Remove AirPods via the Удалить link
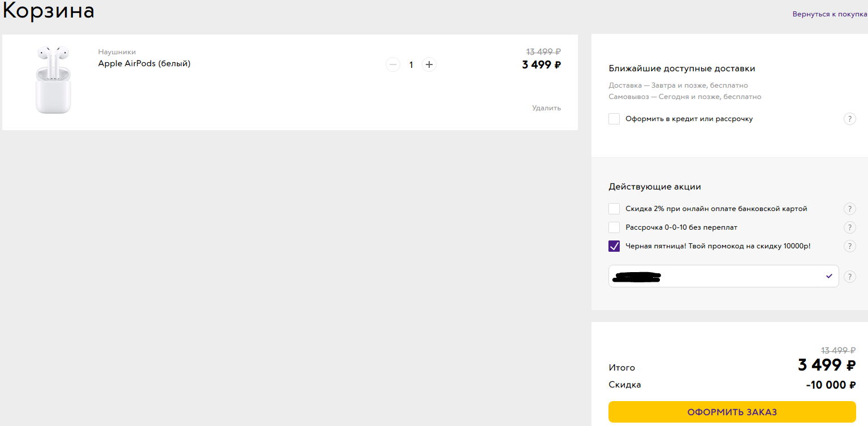Screen dimensions: 868x426 546,107
